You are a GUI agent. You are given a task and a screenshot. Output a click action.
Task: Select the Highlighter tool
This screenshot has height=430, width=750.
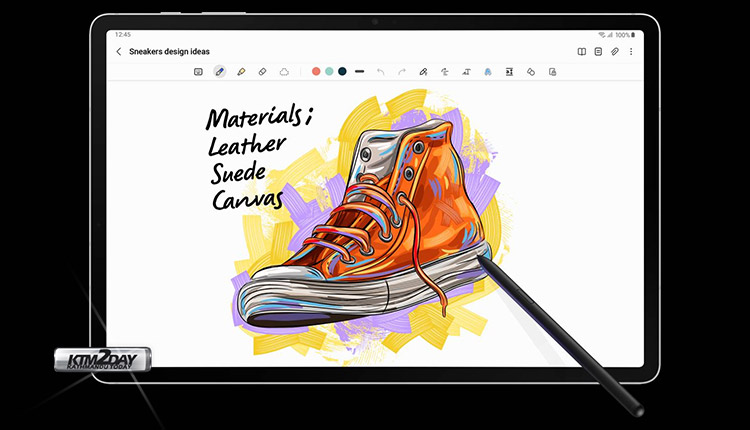click(x=241, y=72)
